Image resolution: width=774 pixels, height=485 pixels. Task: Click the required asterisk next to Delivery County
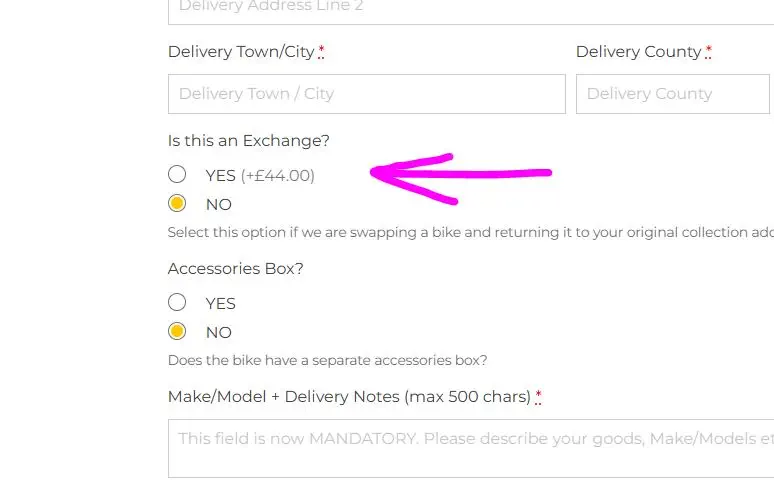(708, 52)
